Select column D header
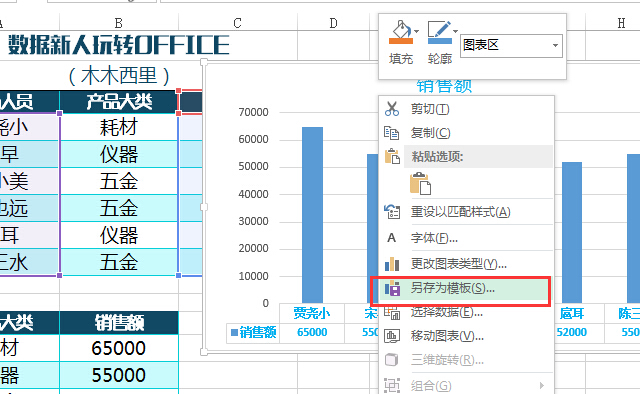The height and width of the screenshot is (394, 640). click(333, 23)
